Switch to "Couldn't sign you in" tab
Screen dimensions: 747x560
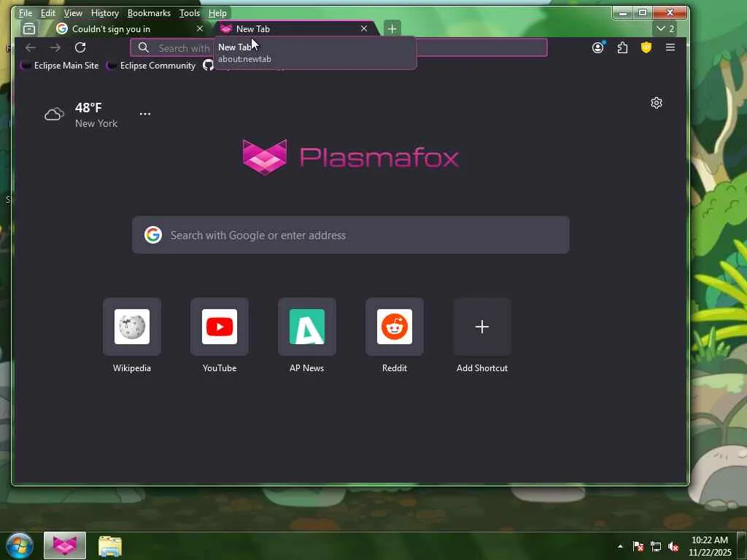[x=130, y=29]
